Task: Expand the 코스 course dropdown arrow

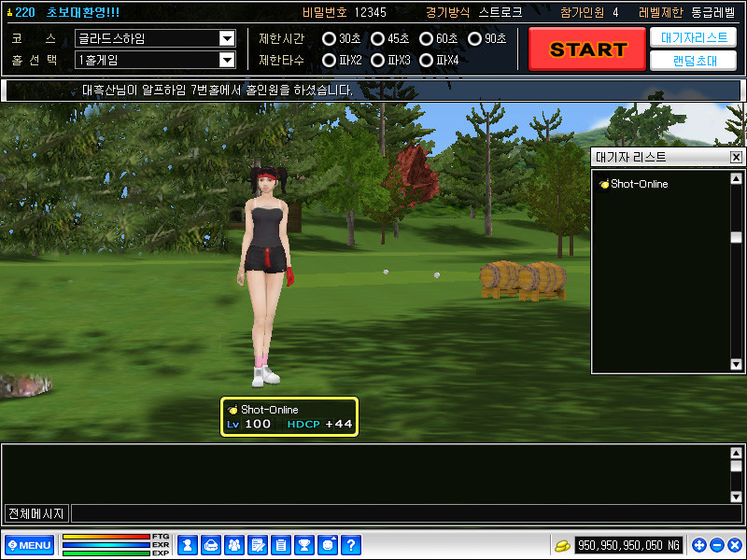Action: (227, 38)
